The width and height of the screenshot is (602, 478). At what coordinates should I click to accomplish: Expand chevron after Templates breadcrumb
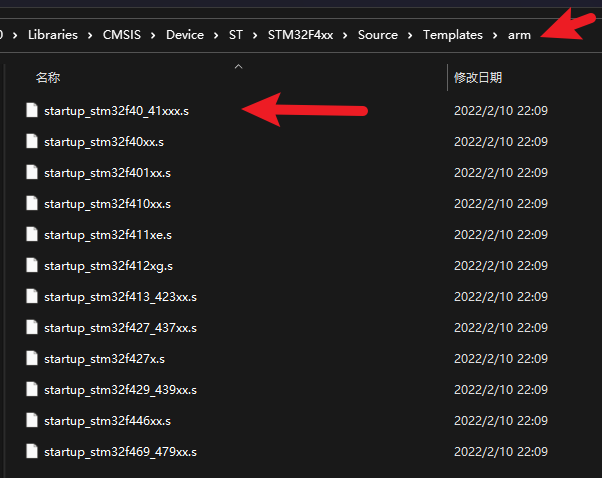click(495, 35)
